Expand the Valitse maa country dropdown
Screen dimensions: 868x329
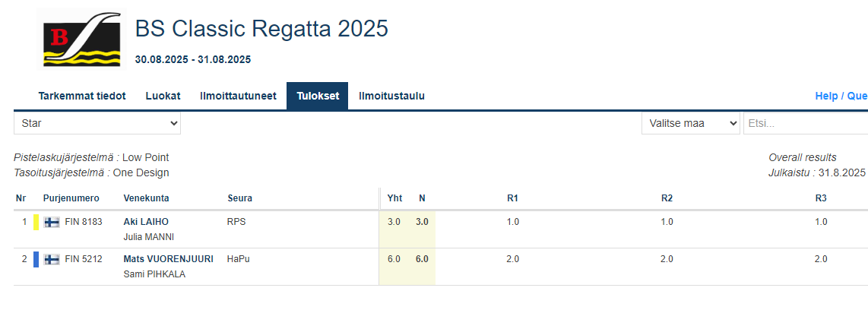(690, 123)
